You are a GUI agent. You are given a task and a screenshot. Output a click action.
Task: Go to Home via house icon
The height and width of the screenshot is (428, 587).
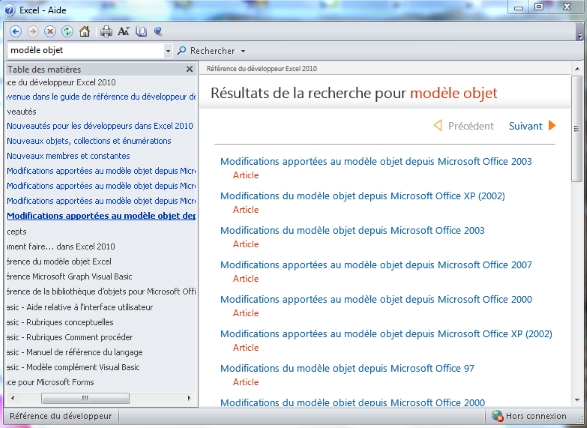(85, 31)
